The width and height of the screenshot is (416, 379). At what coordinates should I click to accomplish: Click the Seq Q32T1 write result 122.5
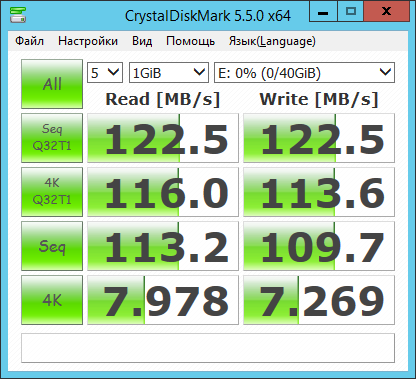[x=319, y=138]
